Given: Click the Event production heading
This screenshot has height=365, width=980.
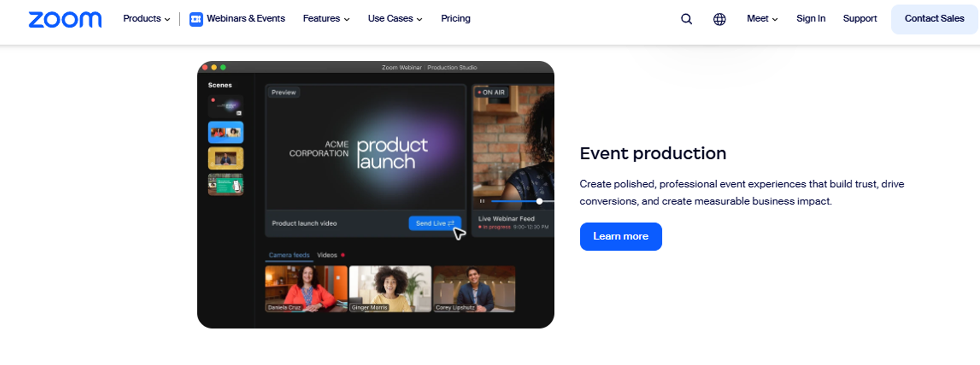Looking at the screenshot, I should (x=653, y=153).
